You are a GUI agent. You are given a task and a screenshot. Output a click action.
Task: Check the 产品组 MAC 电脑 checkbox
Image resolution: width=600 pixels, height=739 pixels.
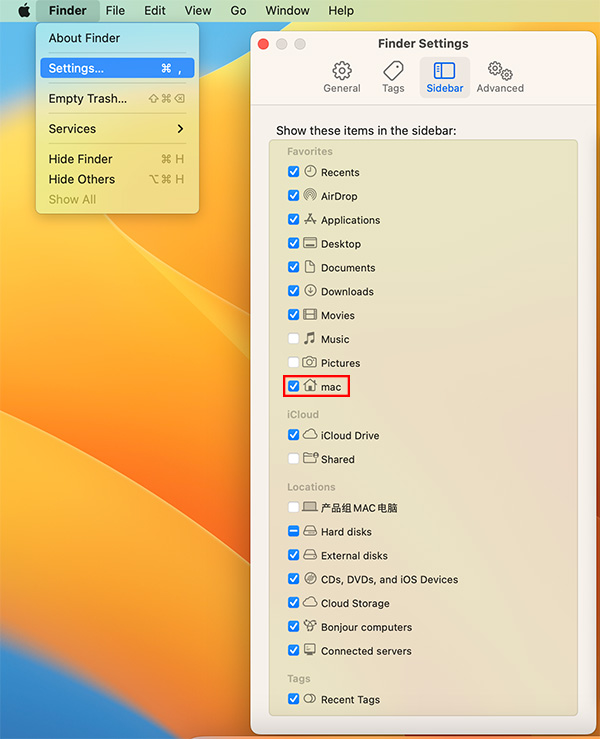(293, 508)
